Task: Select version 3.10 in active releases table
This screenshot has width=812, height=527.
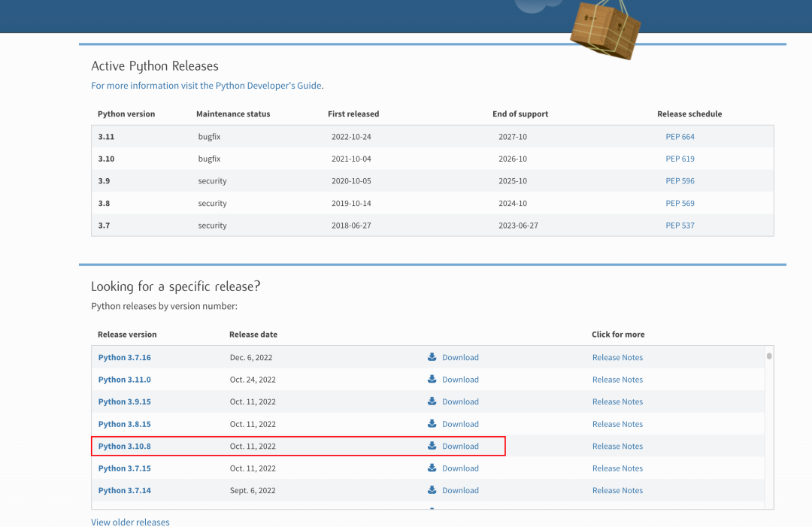Action: pyautogui.click(x=106, y=159)
